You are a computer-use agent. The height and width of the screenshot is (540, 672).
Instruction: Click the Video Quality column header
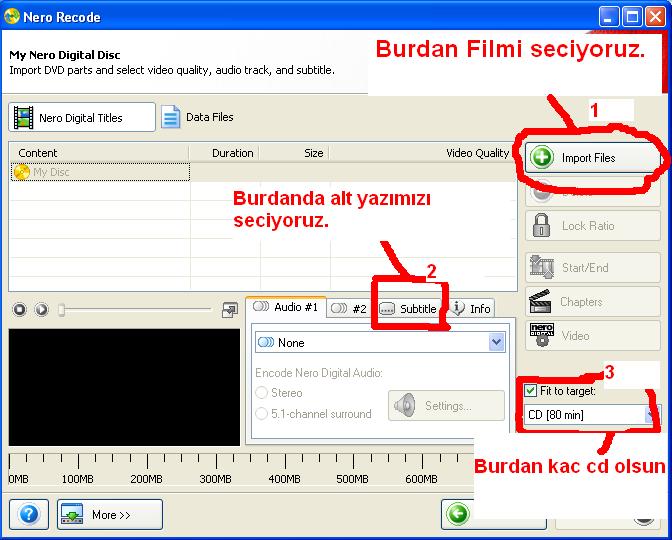[x=422, y=153]
